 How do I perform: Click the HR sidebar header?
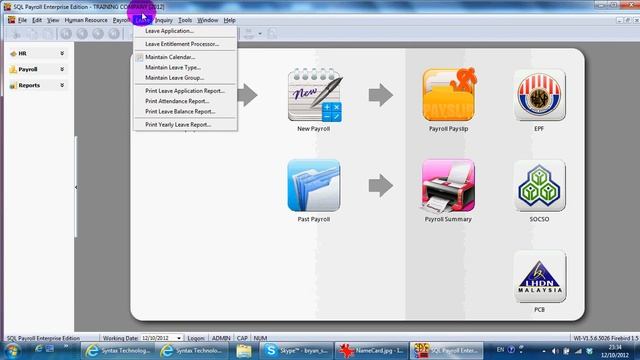coord(37,53)
